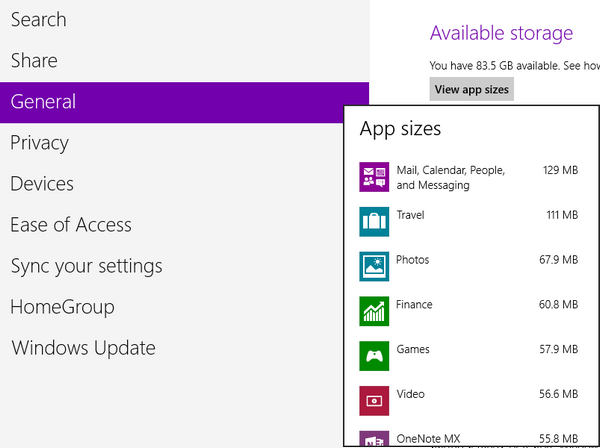Click the Finance chart icon
Viewport: 600px width, 448px height.
click(x=374, y=311)
